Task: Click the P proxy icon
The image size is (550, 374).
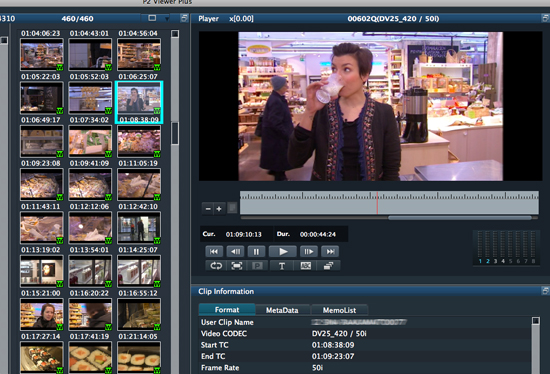Action: [257, 266]
